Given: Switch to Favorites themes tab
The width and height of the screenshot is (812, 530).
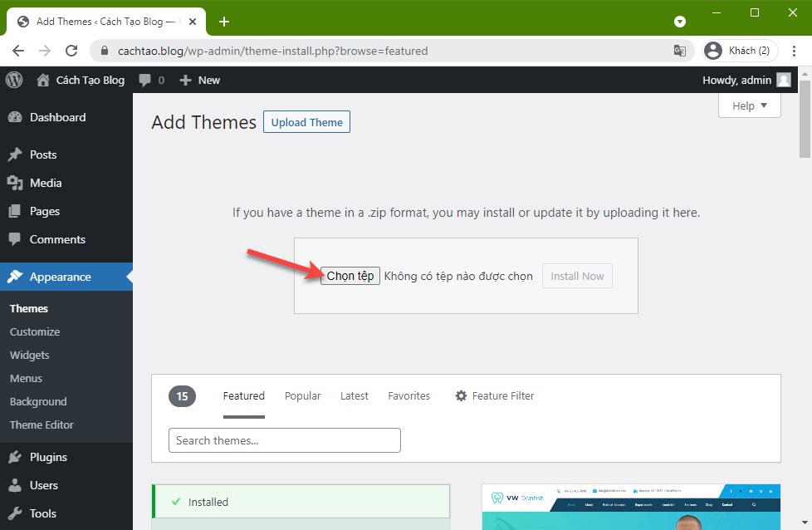Looking at the screenshot, I should (x=409, y=395).
